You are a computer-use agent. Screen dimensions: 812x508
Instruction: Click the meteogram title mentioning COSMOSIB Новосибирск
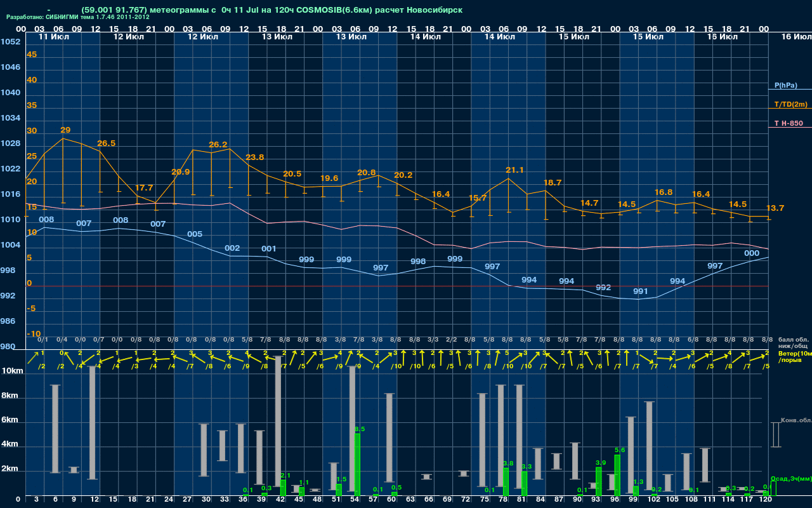(x=272, y=10)
